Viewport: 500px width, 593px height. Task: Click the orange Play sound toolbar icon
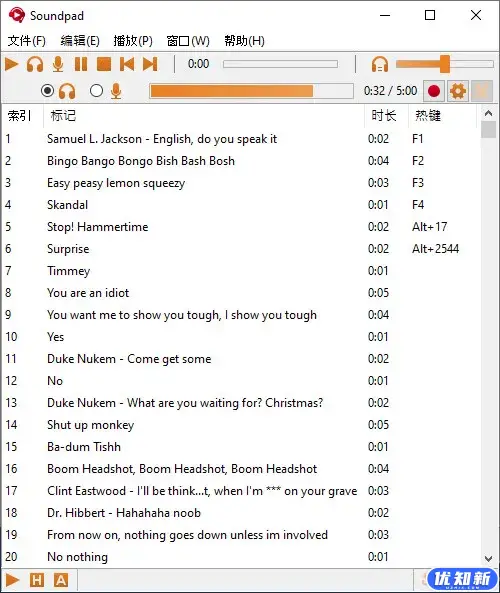tap(12, 64)
